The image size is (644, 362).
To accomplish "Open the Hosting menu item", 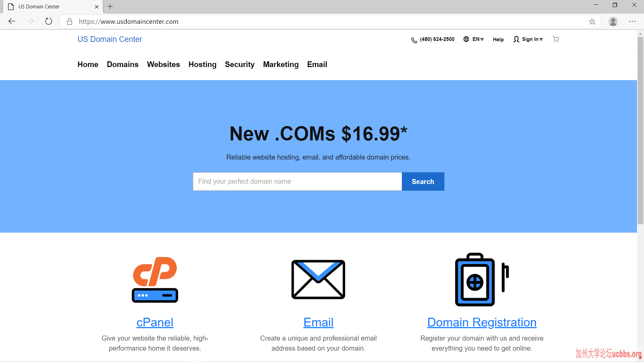I will pos(202,64).
